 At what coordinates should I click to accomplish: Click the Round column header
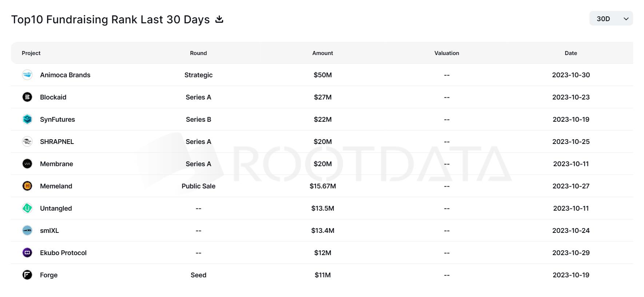pos(198,53)
